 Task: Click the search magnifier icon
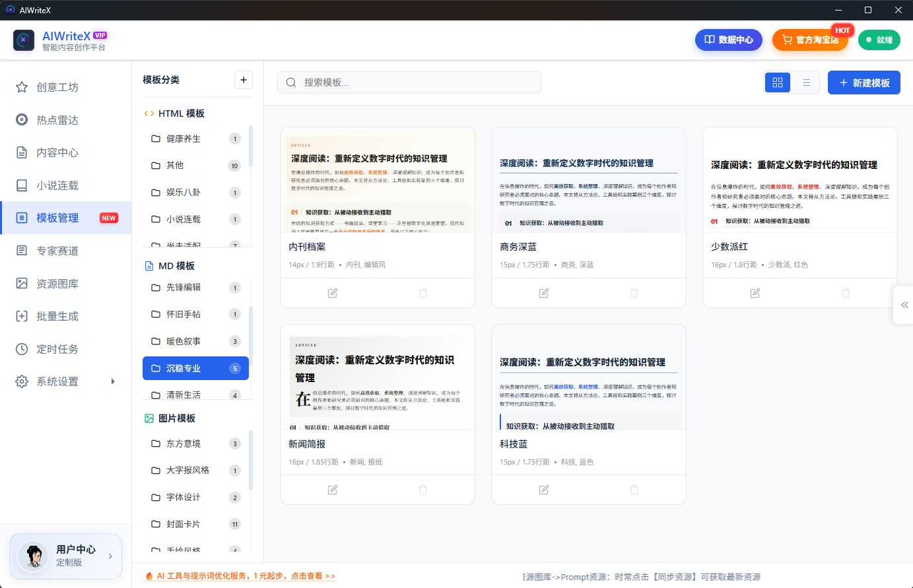290,82
